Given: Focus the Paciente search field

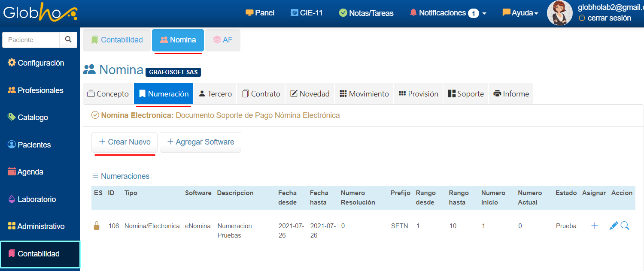Looking at the screenshot, I should tap(31, 39).
